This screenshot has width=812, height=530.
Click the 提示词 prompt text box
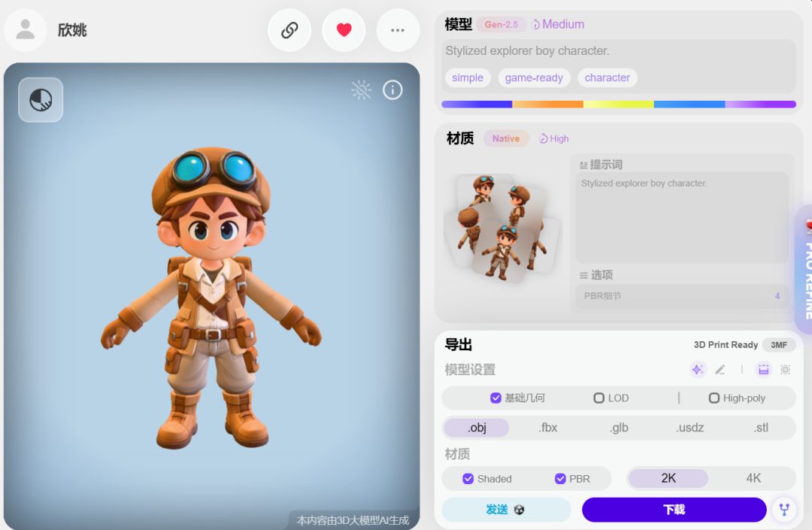682,217
